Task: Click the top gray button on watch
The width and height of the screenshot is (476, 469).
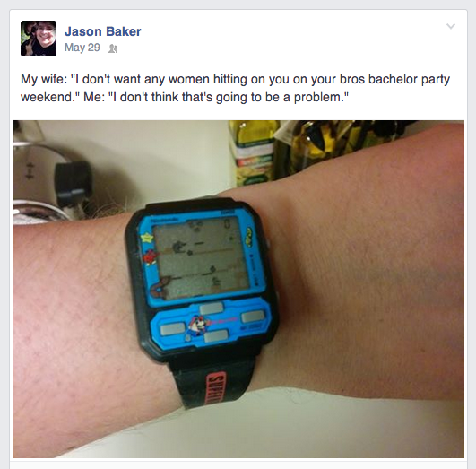Action: (x=212, y=308)
